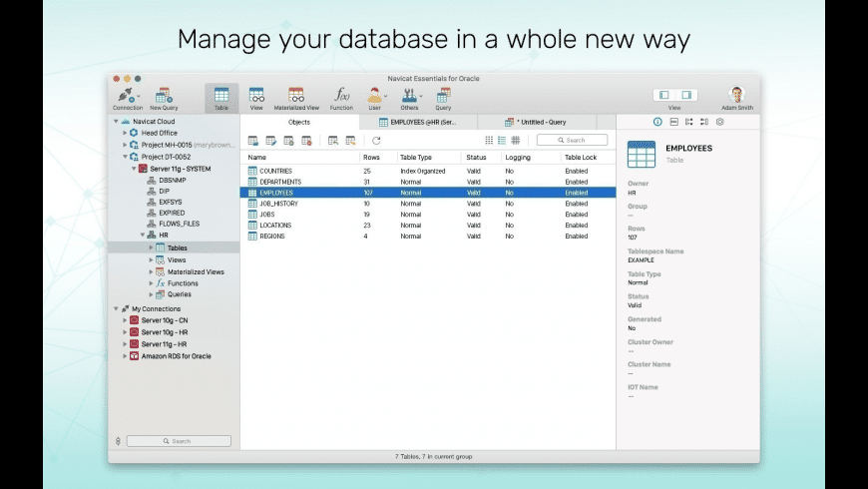Select the JOB_HISTORY table row
Image resolution: width=868 pixels, height=489 pixels.
click(x=428, y=204)
